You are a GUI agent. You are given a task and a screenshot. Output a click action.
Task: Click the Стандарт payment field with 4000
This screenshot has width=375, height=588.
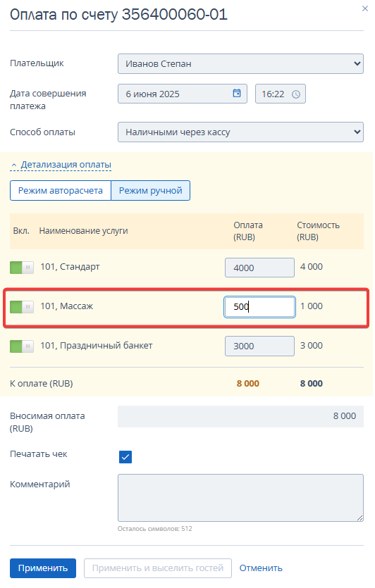tap(260, 268)
